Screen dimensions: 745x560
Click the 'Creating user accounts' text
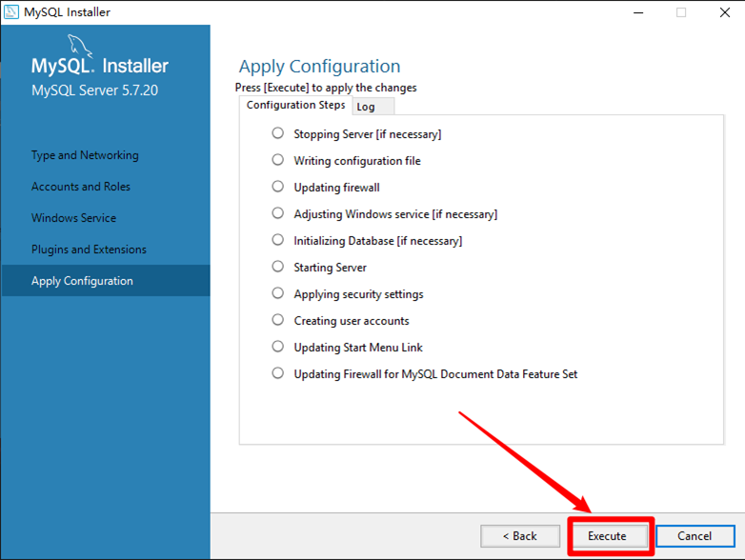coord(352,321)
